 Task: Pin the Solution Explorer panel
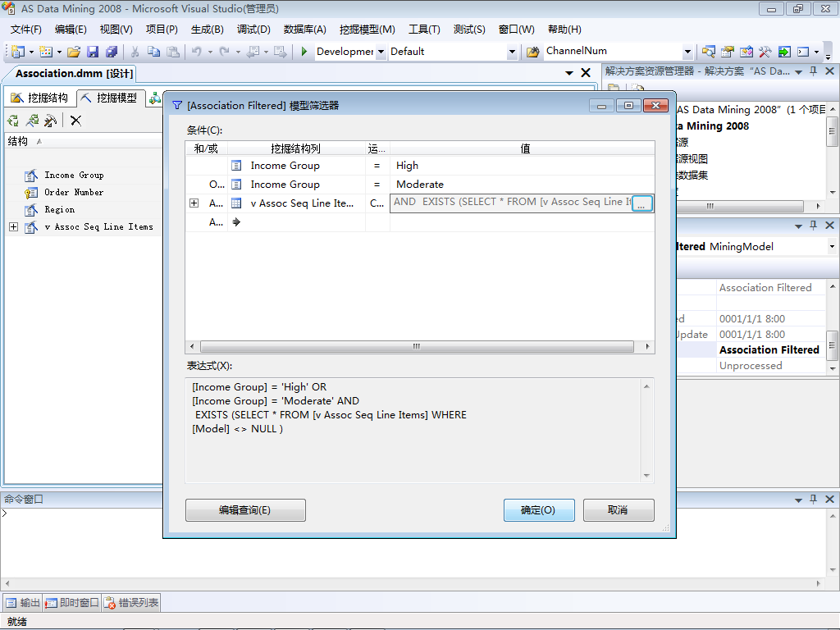click(813, 71)
